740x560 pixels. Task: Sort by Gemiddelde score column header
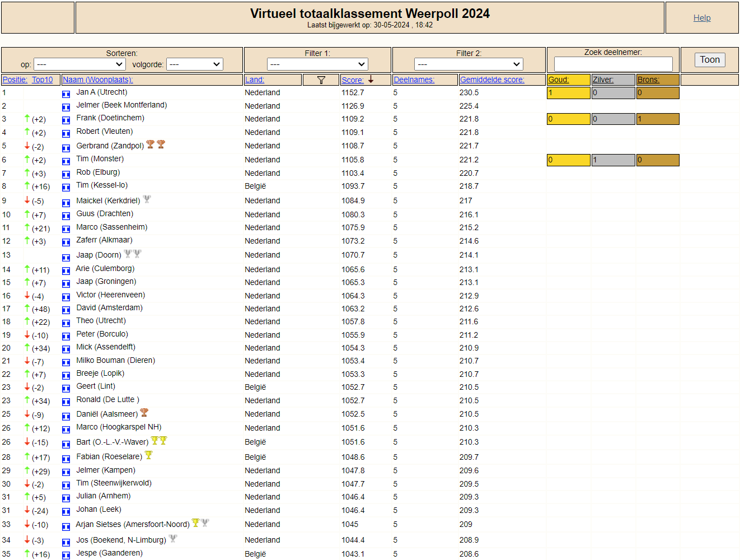pos(492,80)
